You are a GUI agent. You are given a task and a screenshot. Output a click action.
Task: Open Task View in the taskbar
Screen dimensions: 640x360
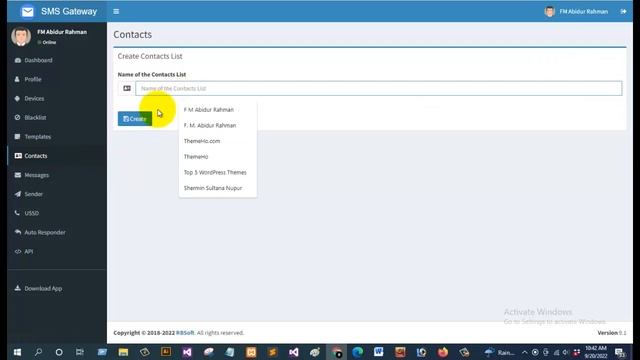tap(80, 352)
